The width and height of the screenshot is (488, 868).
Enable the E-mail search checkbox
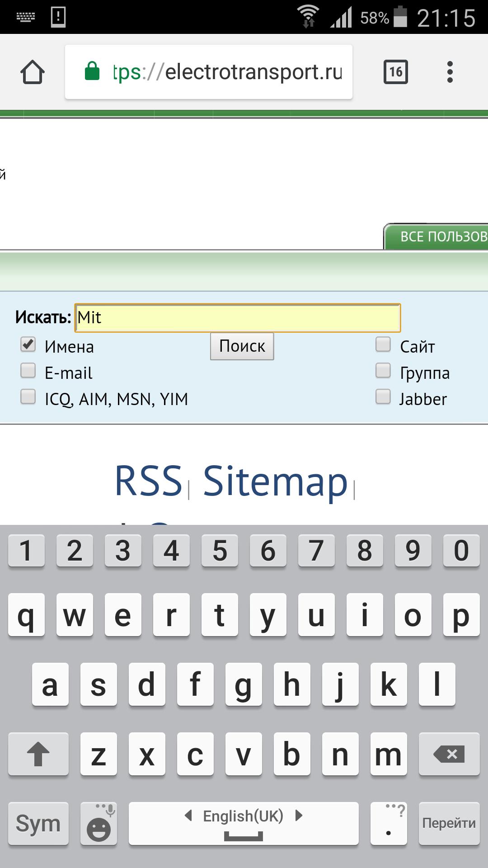(x=28, y=371)
